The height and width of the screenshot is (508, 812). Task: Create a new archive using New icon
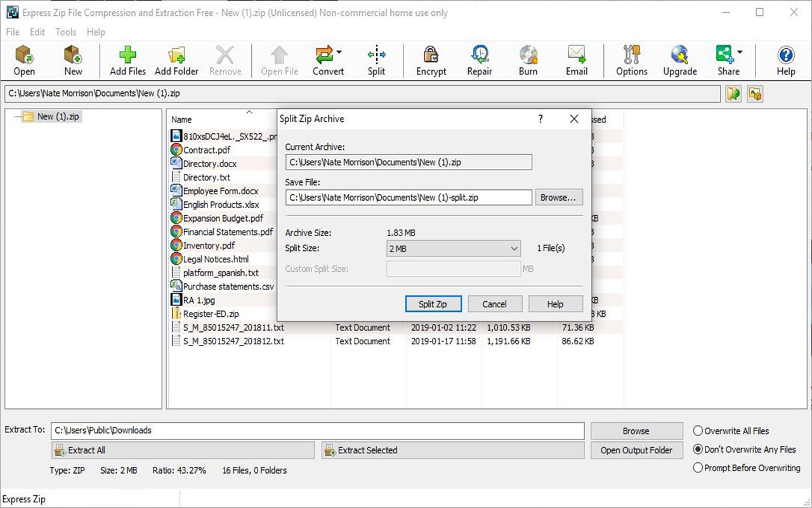click(x=72, y=60)
